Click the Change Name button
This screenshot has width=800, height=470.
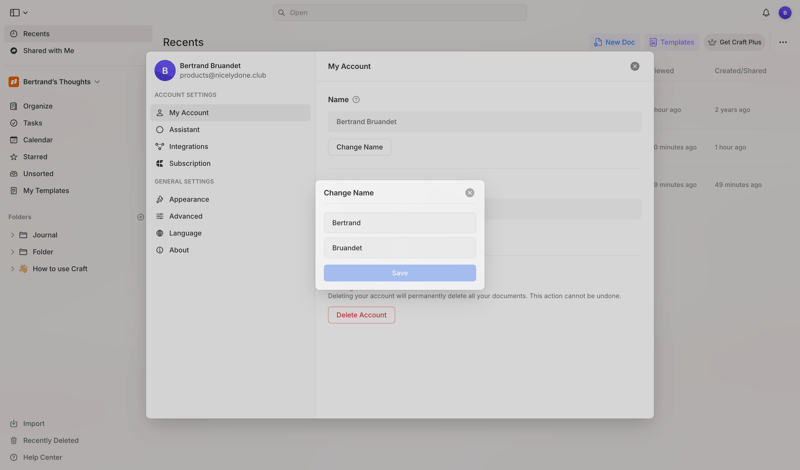tap(359, 147)
